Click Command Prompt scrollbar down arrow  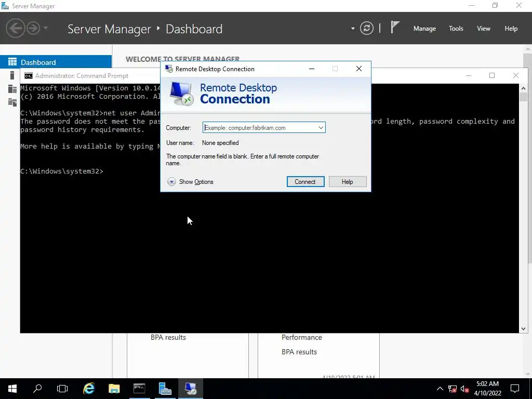(523, 328)
